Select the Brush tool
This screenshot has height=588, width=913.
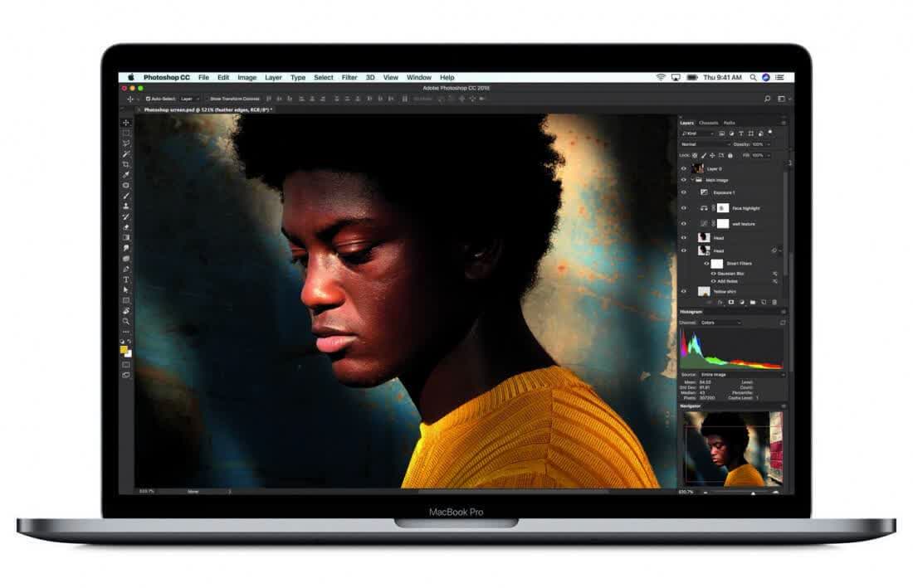[126, 196]
